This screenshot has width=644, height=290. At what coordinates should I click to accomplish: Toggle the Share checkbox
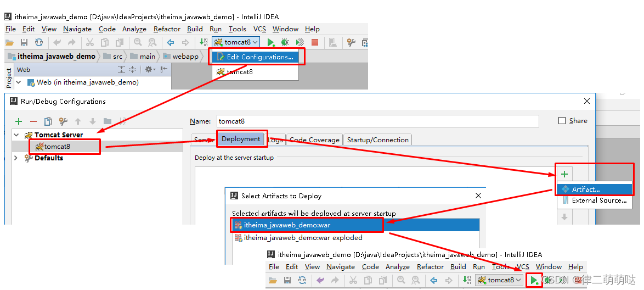click(x=562, y=120)
